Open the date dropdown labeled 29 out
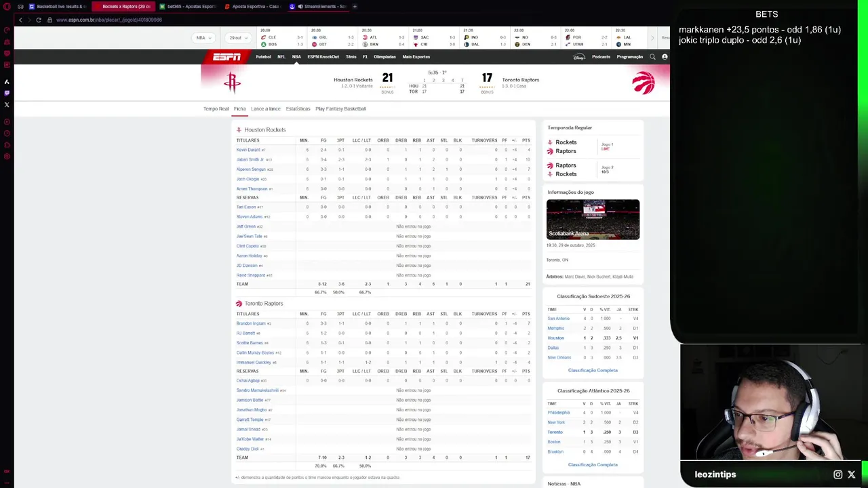868x488 pixels. 238,38
